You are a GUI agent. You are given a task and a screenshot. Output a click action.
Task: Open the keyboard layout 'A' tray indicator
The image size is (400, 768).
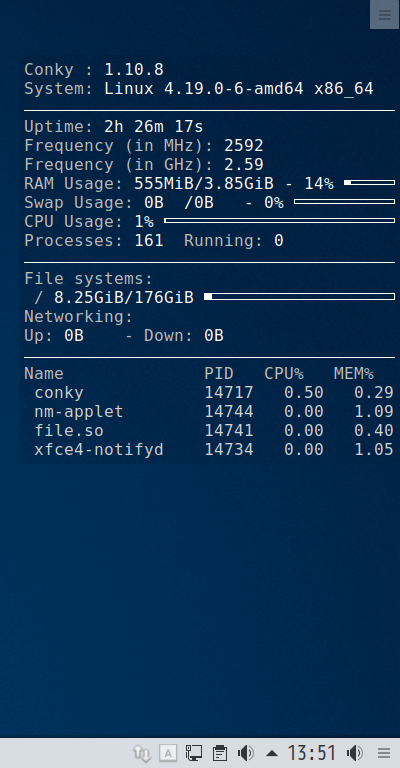click(x=168, y=753)
